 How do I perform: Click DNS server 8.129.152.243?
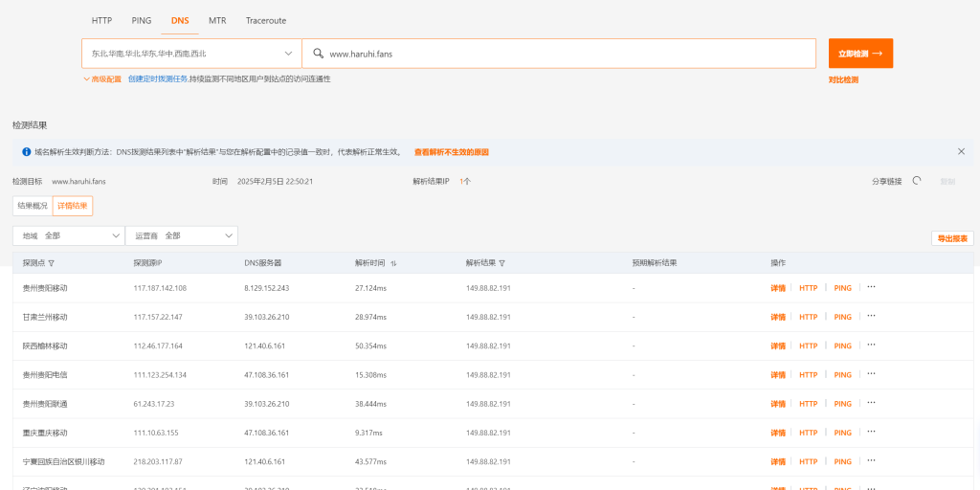coord(267,288)
